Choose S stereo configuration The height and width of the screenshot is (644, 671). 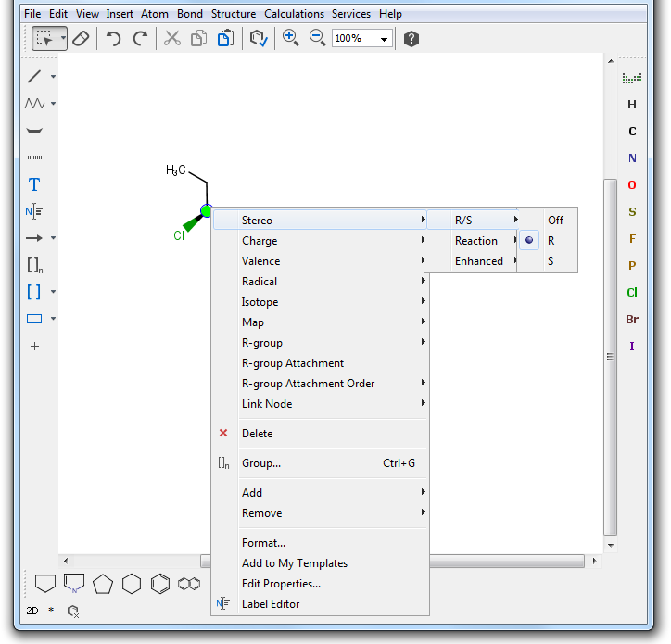551,261
